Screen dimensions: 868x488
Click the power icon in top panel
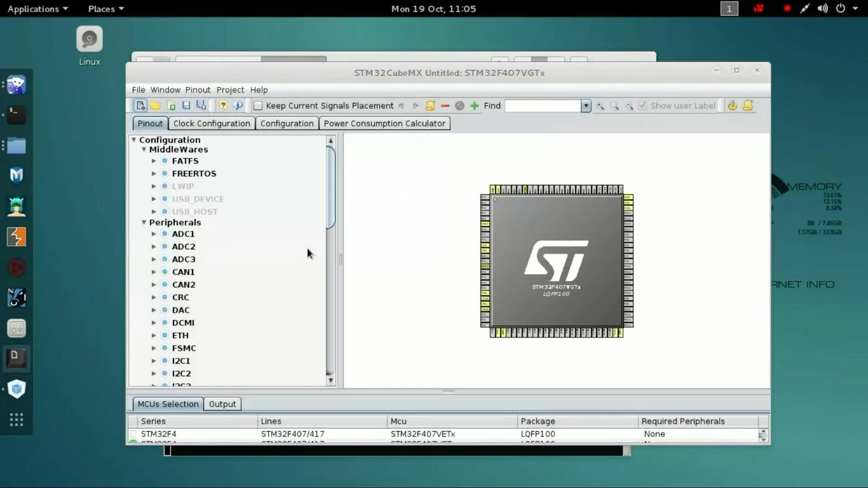coord(841,9)
